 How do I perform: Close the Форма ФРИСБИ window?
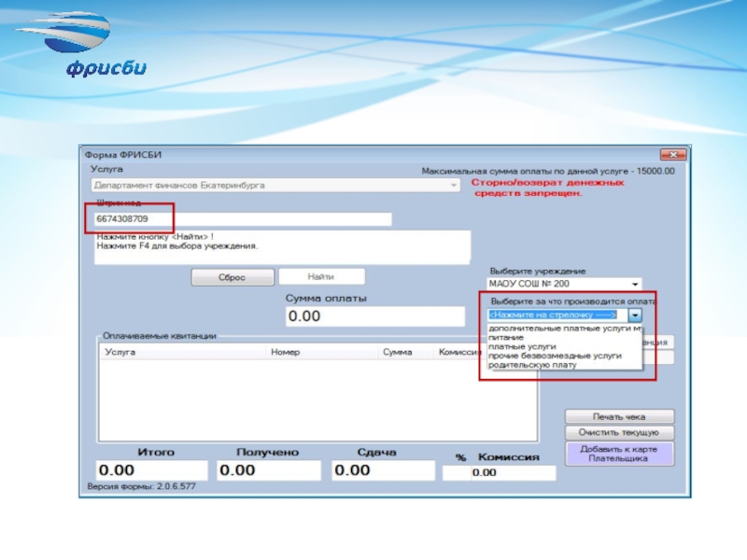(672, 155)
